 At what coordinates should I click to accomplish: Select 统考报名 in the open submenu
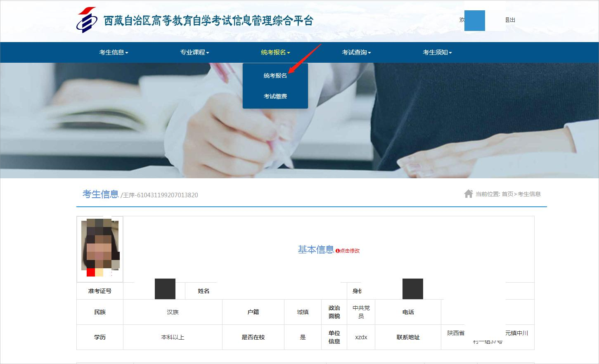(x=275, y=76)
